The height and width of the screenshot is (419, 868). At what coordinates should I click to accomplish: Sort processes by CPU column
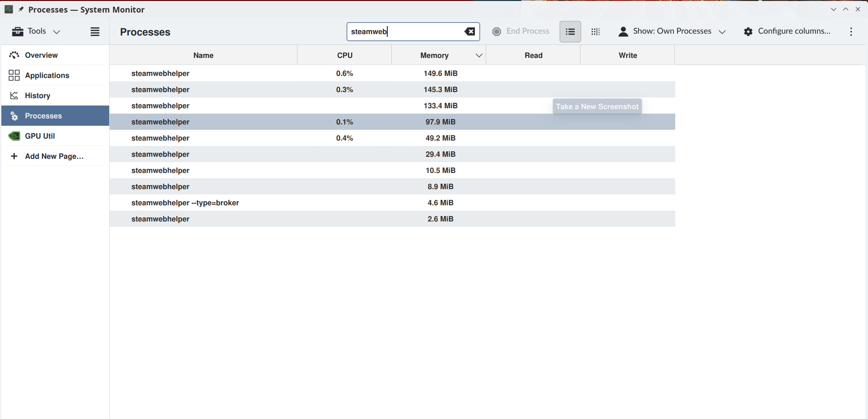(x=345, y=55)
